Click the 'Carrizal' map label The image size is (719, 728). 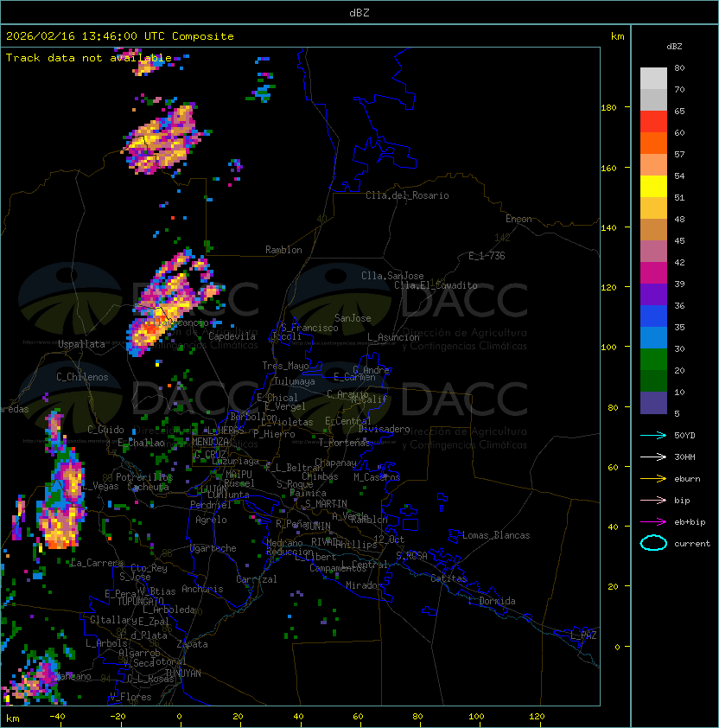[x=257, y=579]
